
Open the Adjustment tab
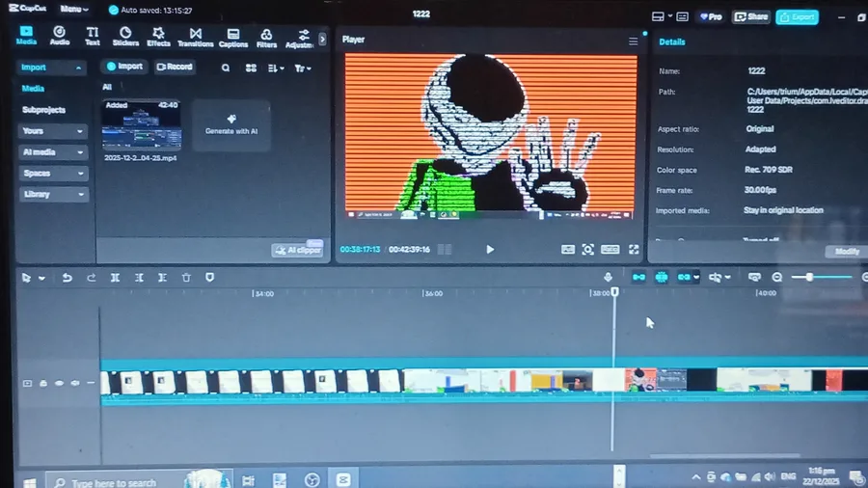(300, 39)
